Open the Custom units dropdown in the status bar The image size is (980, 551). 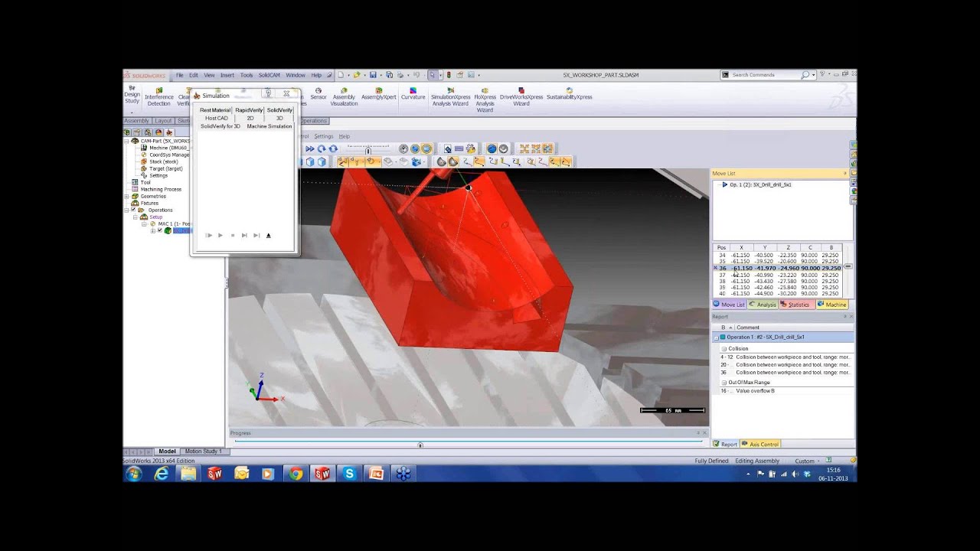[808, 461]
